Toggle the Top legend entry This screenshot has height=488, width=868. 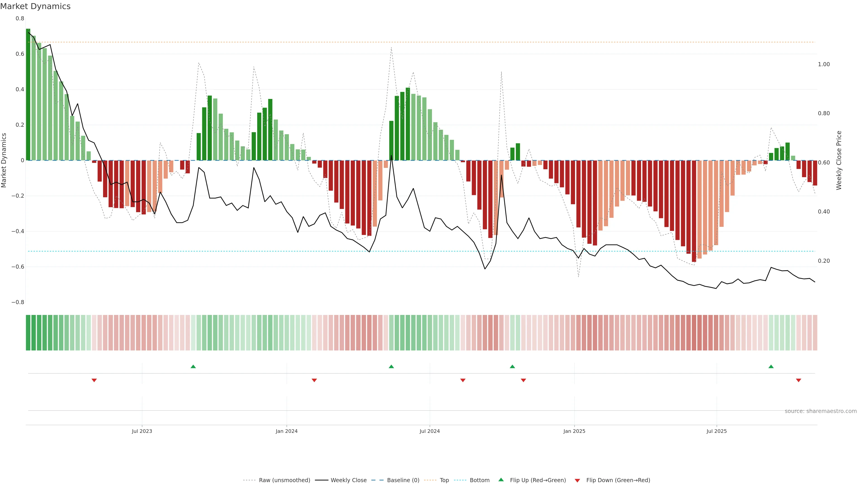[444, 480]
